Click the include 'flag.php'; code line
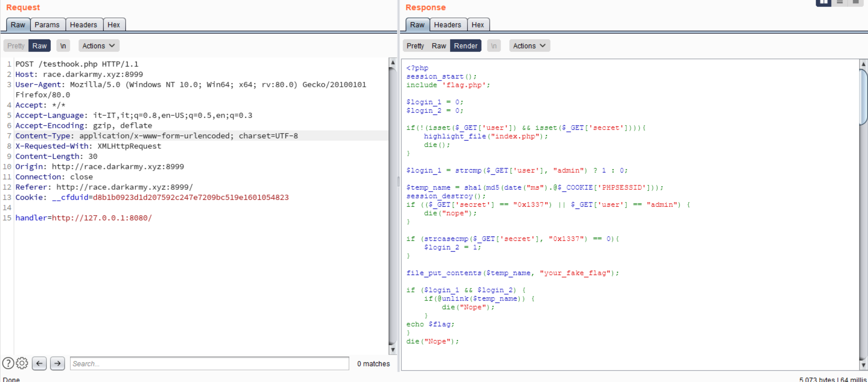The image size is (868, 382). [x=448, y=85]
